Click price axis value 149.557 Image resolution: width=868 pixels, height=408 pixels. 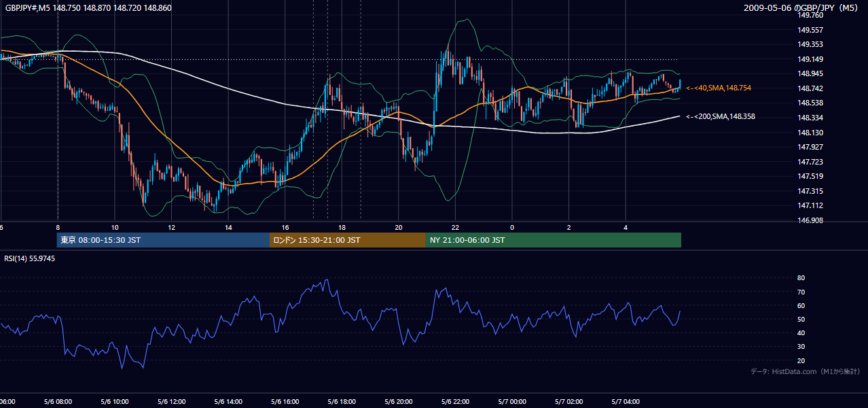tap(810, 30)
